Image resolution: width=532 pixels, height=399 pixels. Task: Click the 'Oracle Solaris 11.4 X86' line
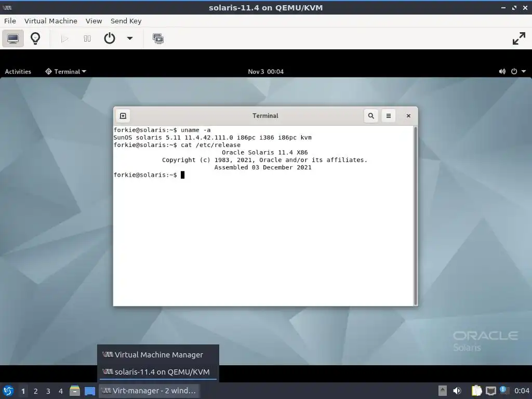click(x=264, y=152)
